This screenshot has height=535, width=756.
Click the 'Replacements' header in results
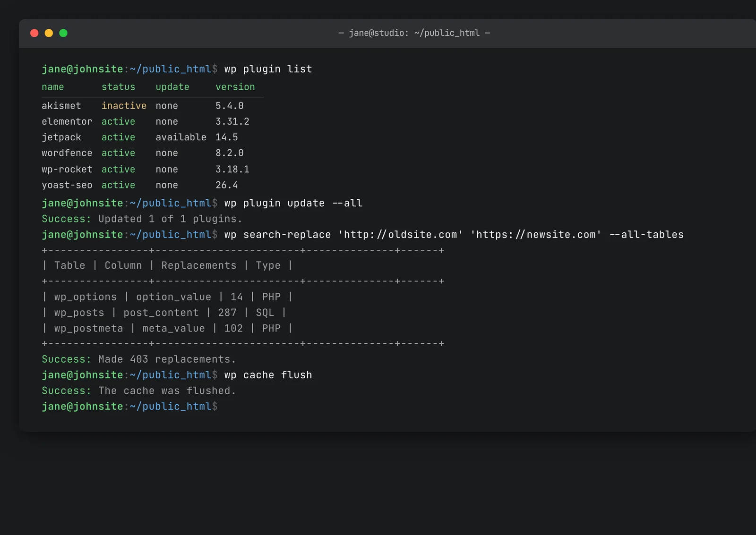pos(199,265)
